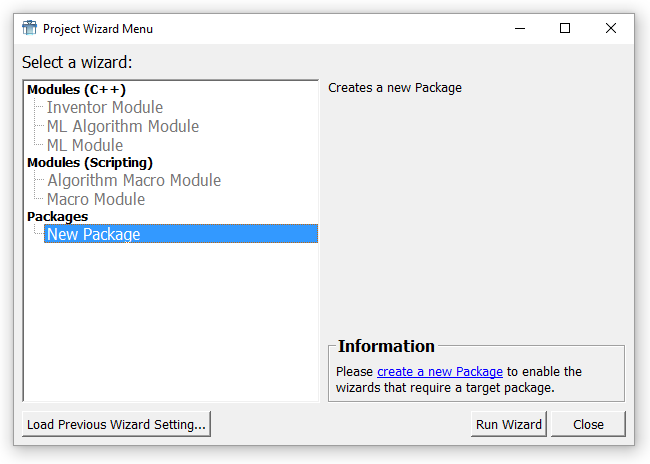This screenshot has height=464, width=650.
Task: Select the Inventor Module wizard
Action: 104,107
